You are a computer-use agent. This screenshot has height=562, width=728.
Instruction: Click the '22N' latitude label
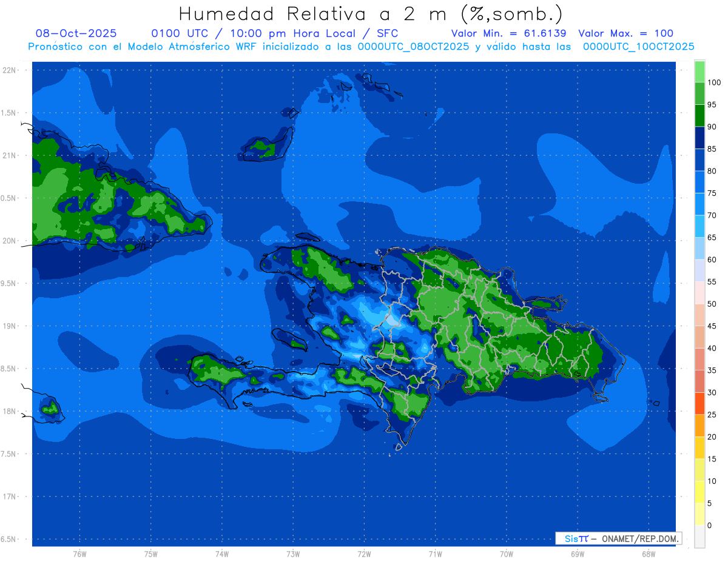point(10,70)
